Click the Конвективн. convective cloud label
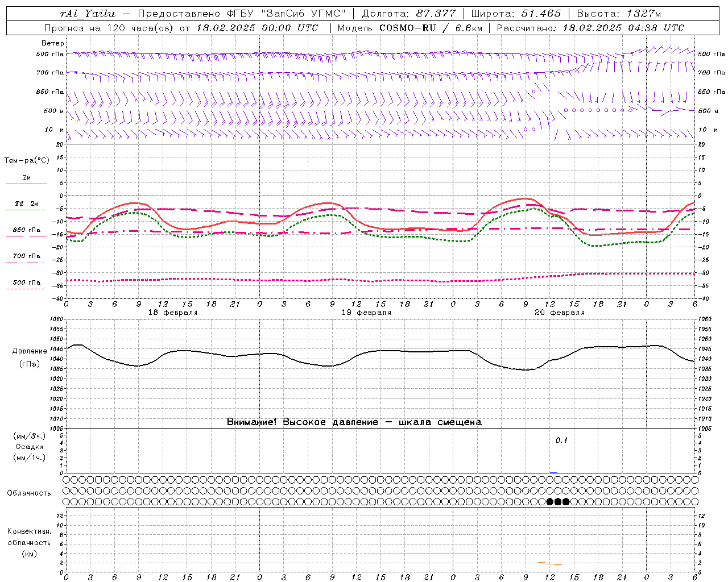The image size is (728, 582). coord(29,531)
